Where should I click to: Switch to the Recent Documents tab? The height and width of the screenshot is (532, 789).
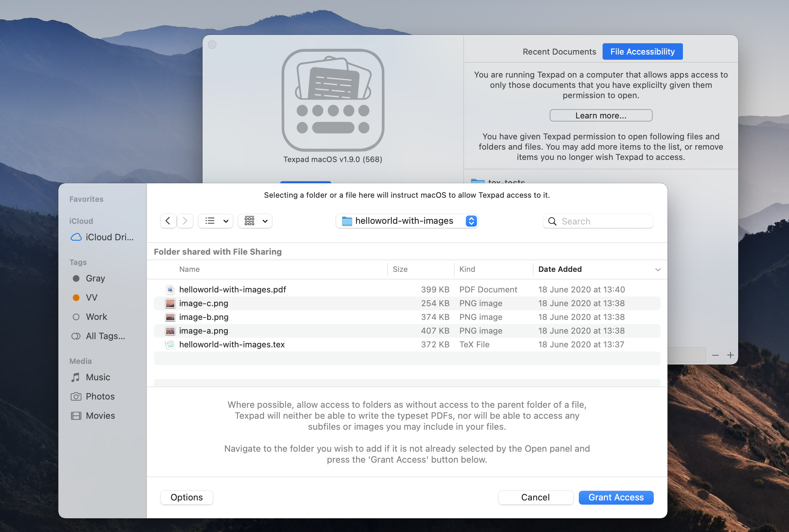559,51
